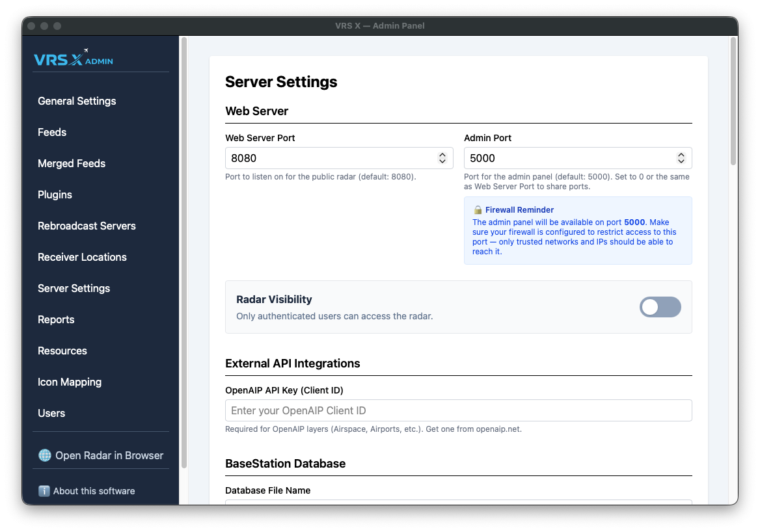Click the Admin Port stepper arrows
This screenshot has width=760, height=532.
[x=681, y=158]
